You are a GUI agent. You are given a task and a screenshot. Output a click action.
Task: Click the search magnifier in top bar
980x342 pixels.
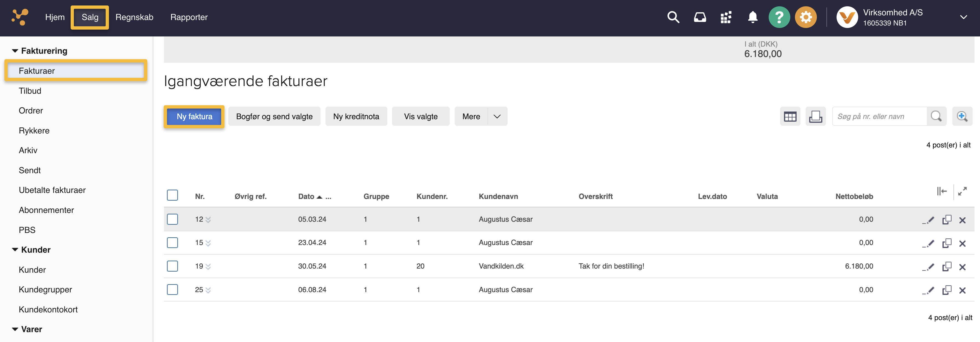pos(673,17)
